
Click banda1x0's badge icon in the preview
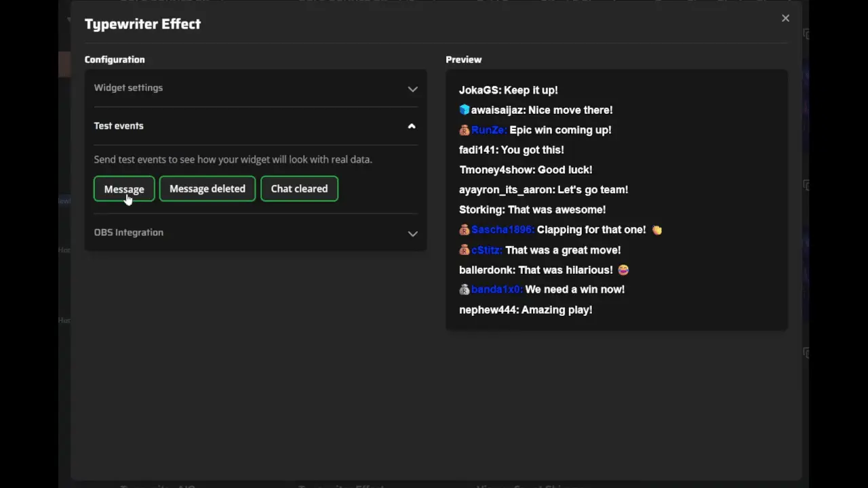(464, 289)
